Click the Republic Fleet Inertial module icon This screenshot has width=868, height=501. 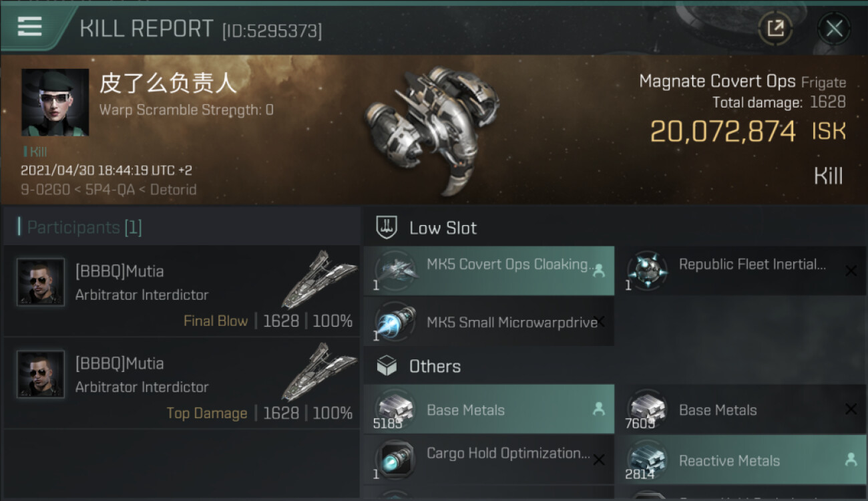tap(648, 271)
